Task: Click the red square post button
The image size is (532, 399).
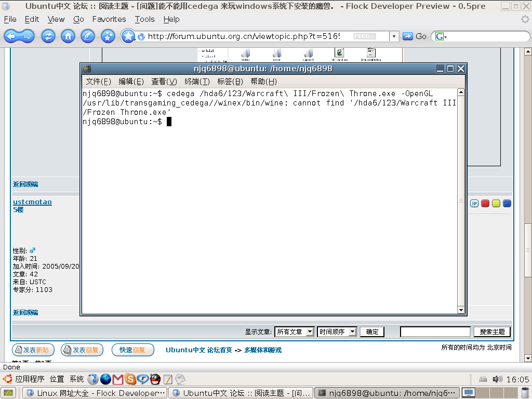Action: 485,203
